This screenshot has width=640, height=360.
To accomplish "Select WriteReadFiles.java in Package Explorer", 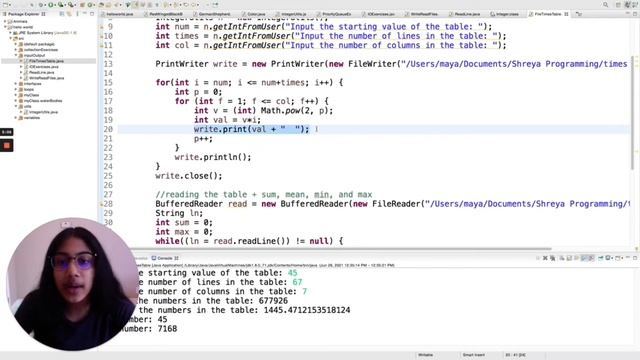I will click(46, 78).
